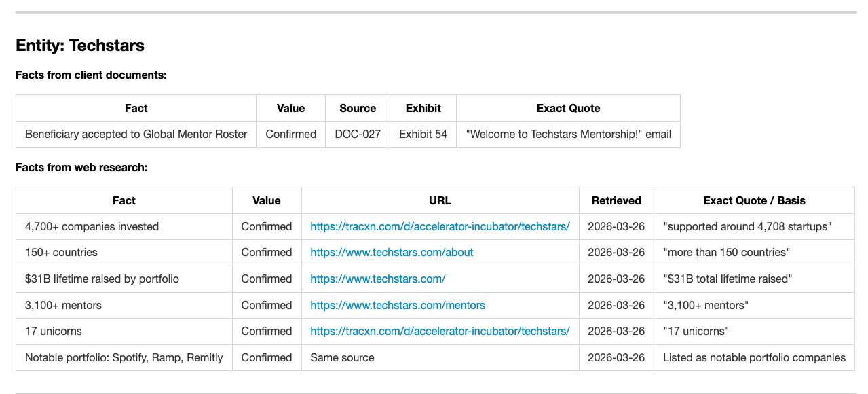Viewport: 868px width, 394px height.
Task: Click the Retrieved date in the 150+ countries row
Action: 616,252
